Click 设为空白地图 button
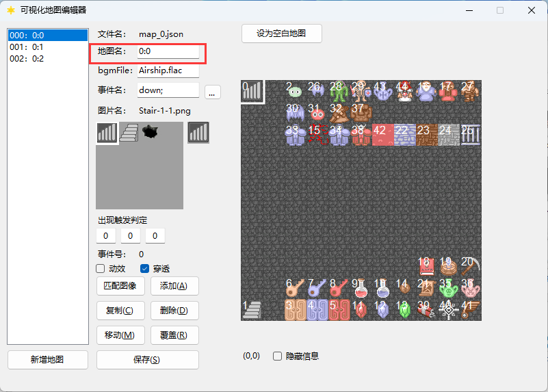Image resolution: width=548 pixels, height=392 pixels. [x=281, y=34]
